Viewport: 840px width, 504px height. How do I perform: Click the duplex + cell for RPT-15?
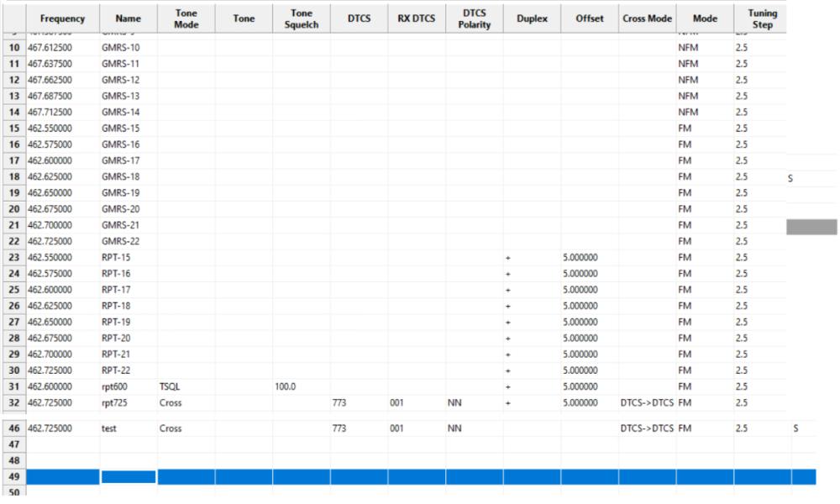pos(532,257)
